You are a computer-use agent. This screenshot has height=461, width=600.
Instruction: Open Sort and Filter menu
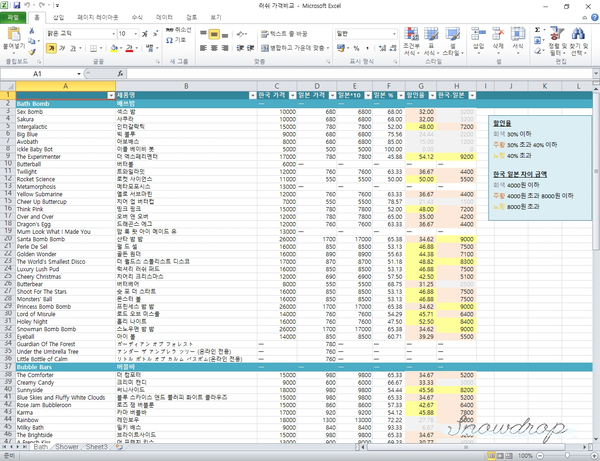click(x=556, y=41)
